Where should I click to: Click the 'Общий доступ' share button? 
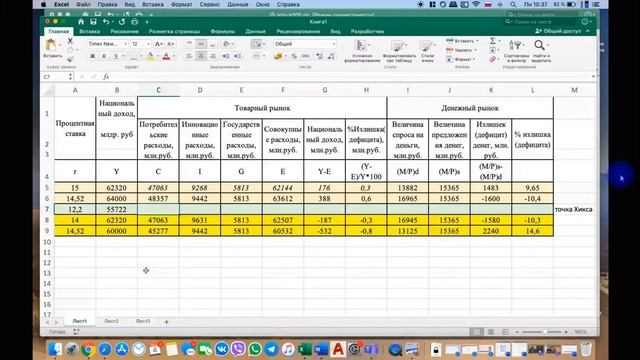coord(558,31)
